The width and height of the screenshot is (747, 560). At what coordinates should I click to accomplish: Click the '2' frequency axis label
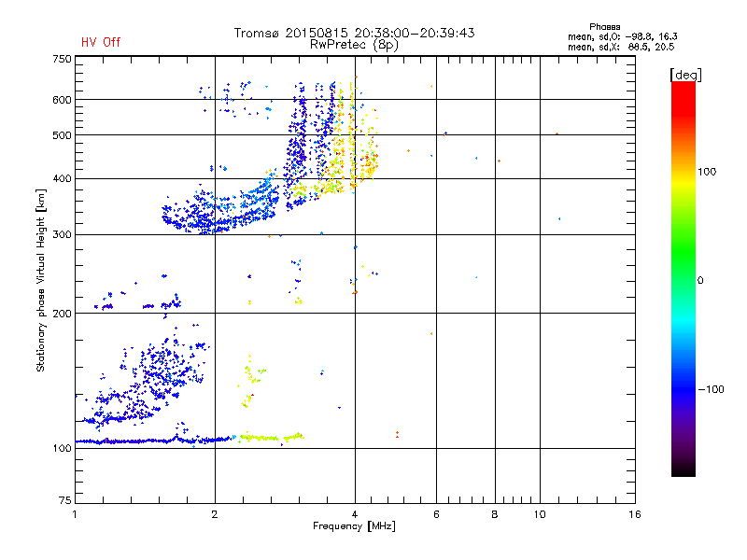pos(215,514)
